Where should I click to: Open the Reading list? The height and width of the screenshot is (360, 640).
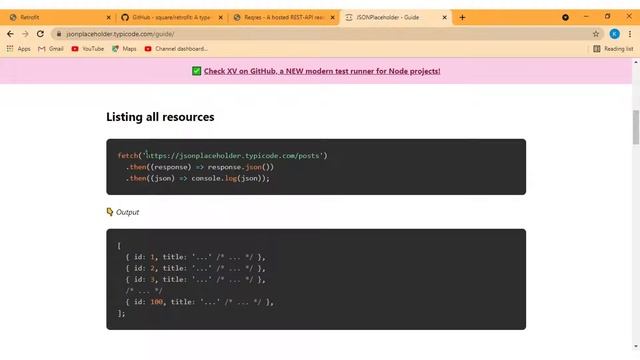point(613,49)
